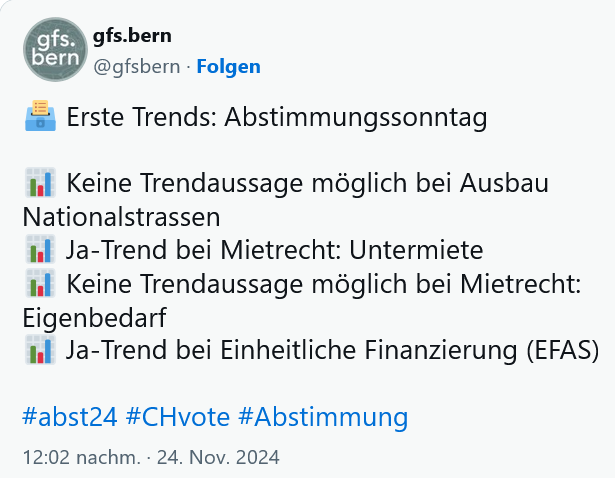Follow the account via Folgen

228,67
